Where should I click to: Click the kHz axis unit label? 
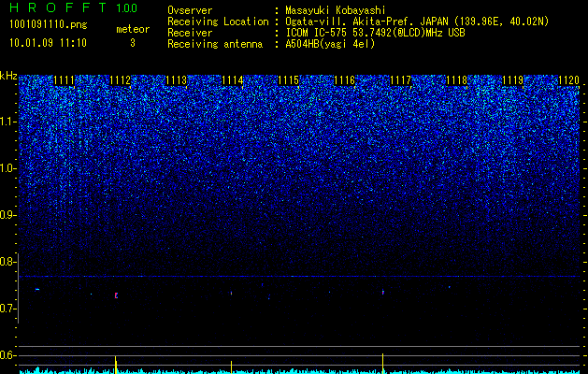coord(8,76)
